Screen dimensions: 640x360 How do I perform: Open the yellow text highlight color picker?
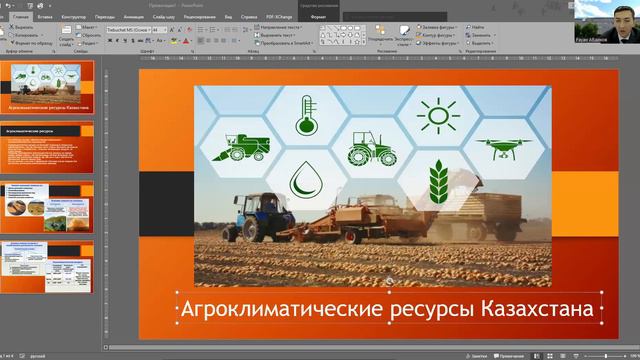[174, 41]
